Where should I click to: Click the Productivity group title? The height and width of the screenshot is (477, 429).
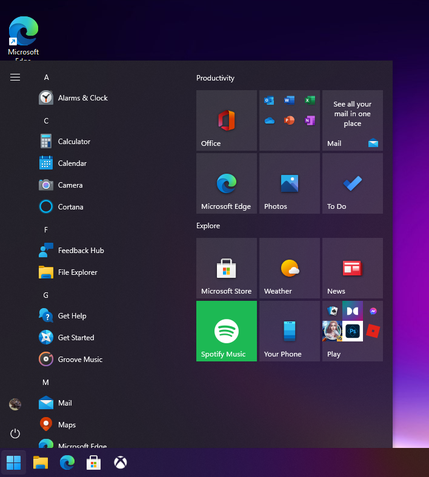tap(215, 78)
